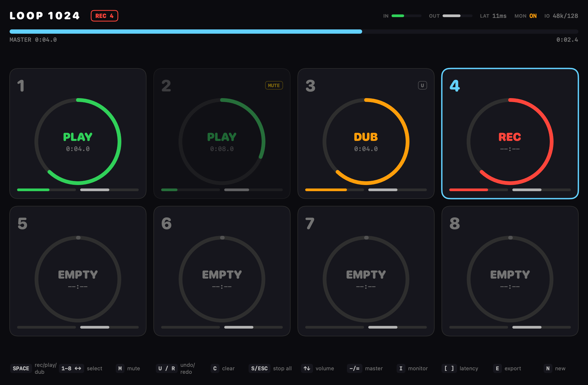Click the M mute key hint
Screen dimensions: 588x385
(x=120, y=368)
